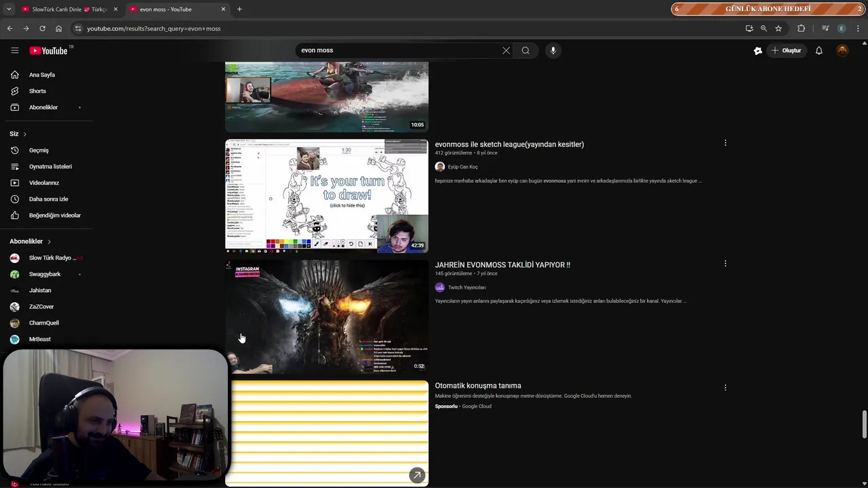868x488 pixels.
Task: Close the evon moss - YouTube tab
Action: (x=223, y=9)
